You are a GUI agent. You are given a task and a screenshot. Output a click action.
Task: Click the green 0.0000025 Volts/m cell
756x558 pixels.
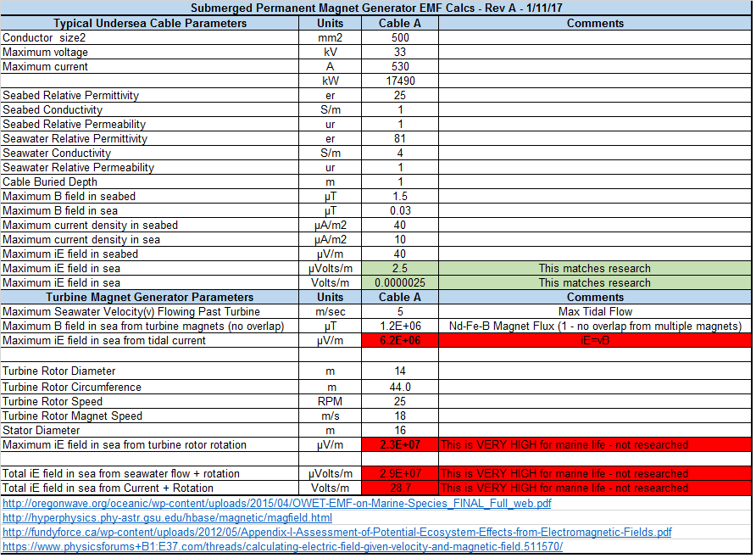pos(400,282)
